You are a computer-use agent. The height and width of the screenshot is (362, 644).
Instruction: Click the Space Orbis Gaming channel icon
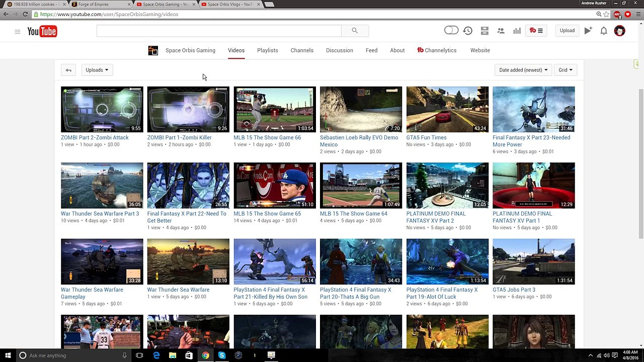(153, 50)
